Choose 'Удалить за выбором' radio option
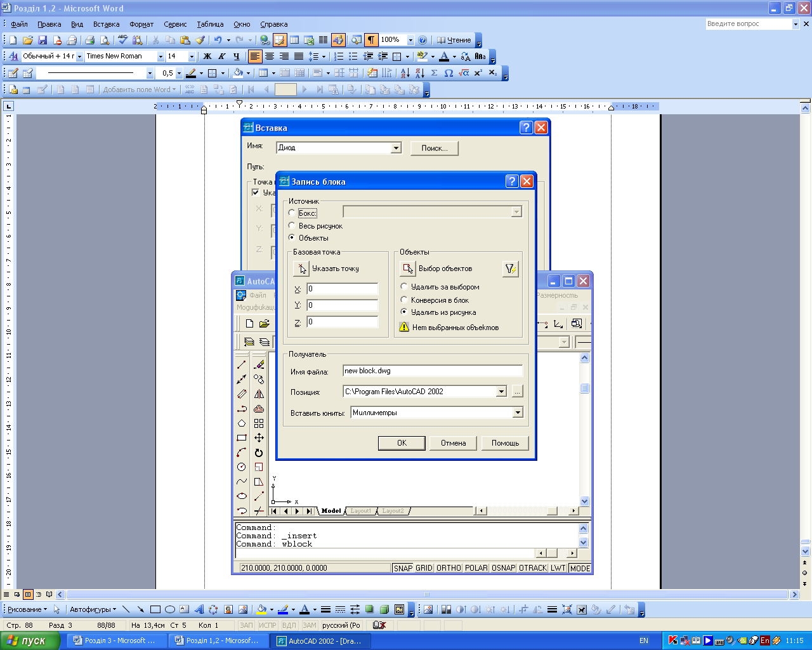The image size is (812, 650). (404, 287)
